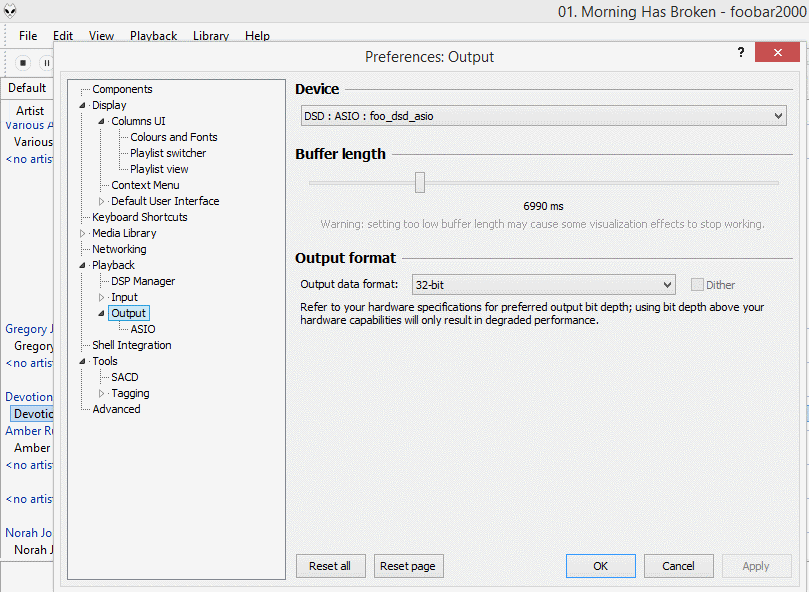The height and width of the screenshot is (592, 809).
Task: Open the Output data format dropdown
Action: pos(543,285)
